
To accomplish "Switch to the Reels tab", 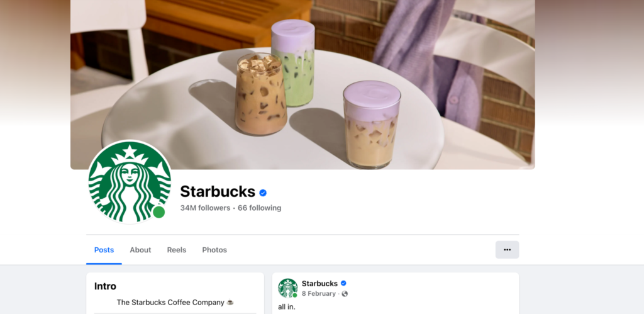I will tap(177, 250).
